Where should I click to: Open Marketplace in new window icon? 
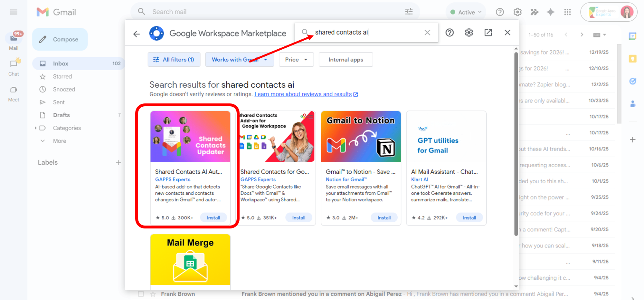[x=488, y=33]
